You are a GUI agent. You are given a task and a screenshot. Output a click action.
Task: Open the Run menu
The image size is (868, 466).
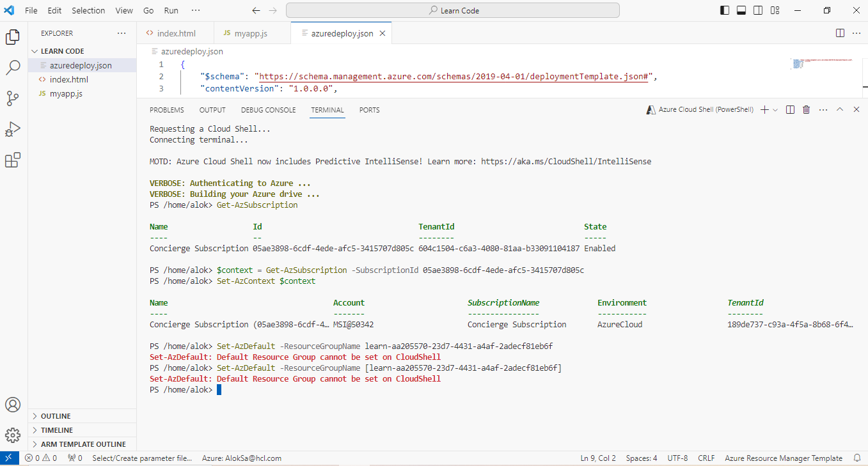tap(171, 10)
